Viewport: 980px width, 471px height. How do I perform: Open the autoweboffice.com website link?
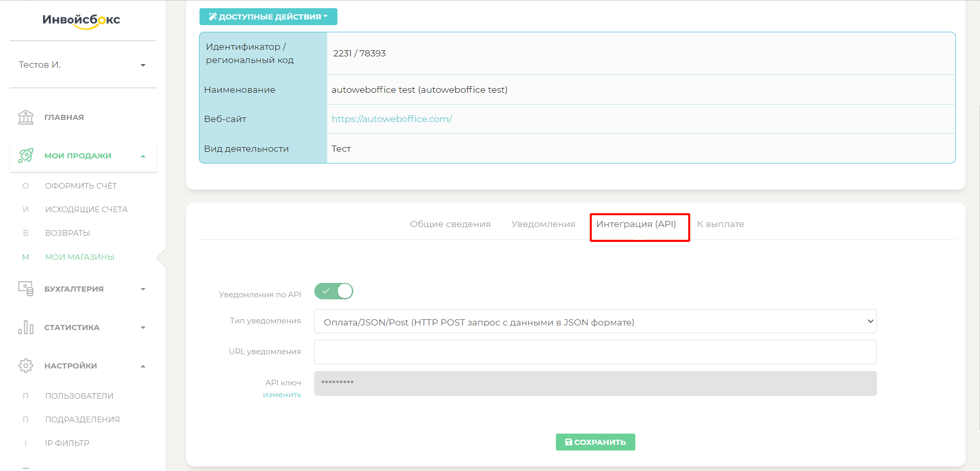click(x=392, y=119)
